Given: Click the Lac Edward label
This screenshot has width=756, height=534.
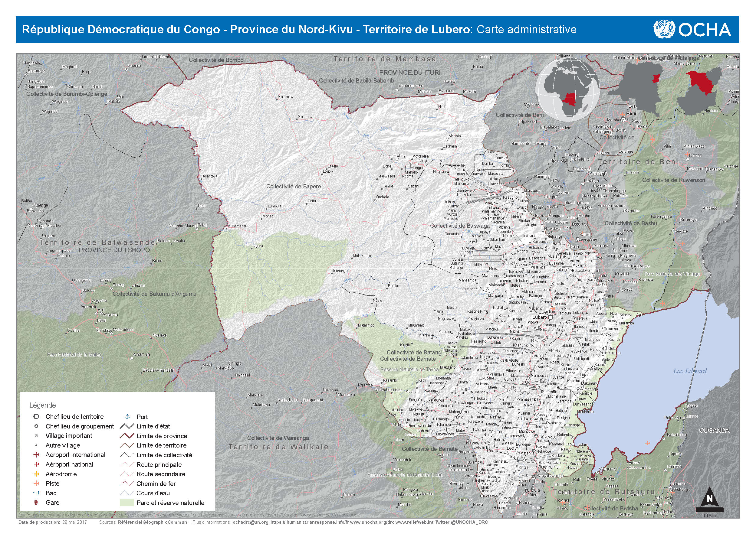Looking at the screenshot, I should pyautogui.click(x=690, y=371).
